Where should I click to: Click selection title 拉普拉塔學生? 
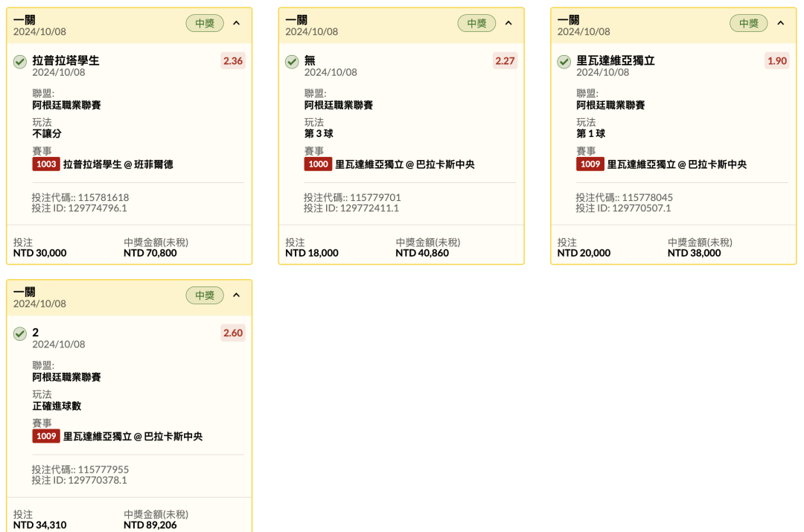click(66, 60)
